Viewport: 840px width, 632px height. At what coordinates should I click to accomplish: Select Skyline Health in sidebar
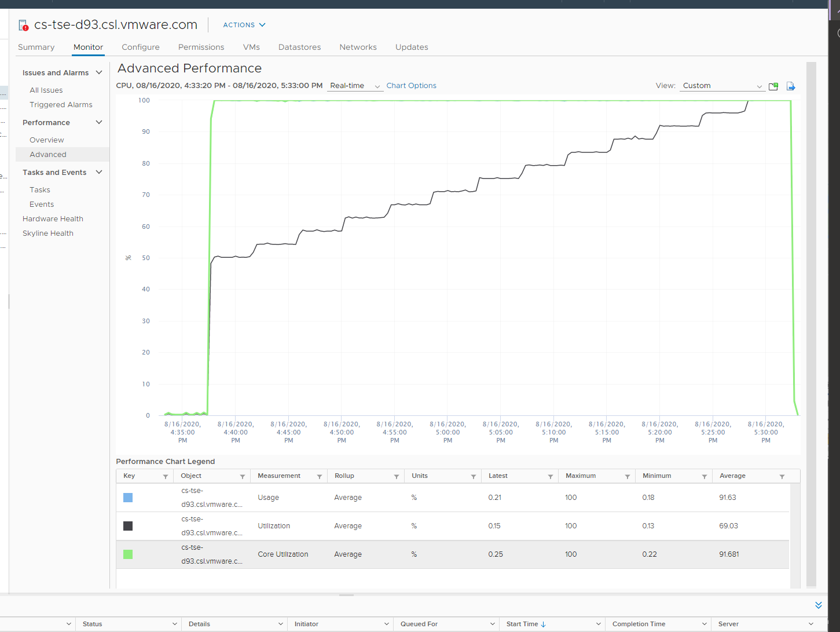click(48, 233)
